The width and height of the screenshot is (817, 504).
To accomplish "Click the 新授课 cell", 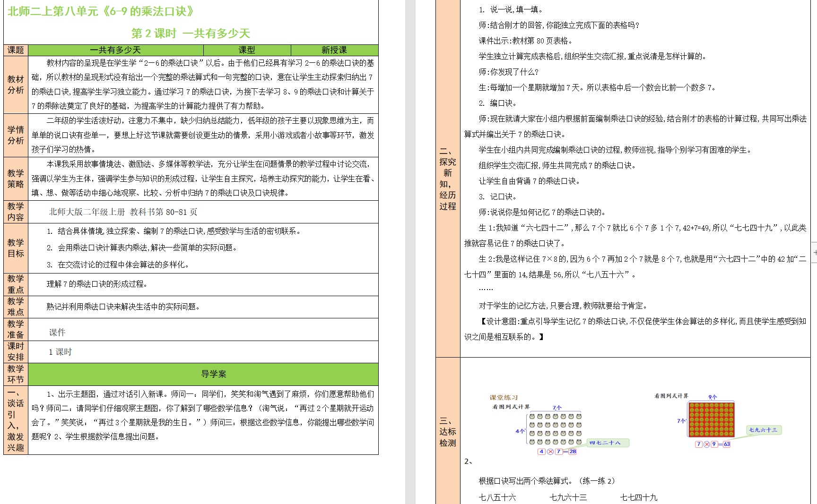I will point(334,50).
